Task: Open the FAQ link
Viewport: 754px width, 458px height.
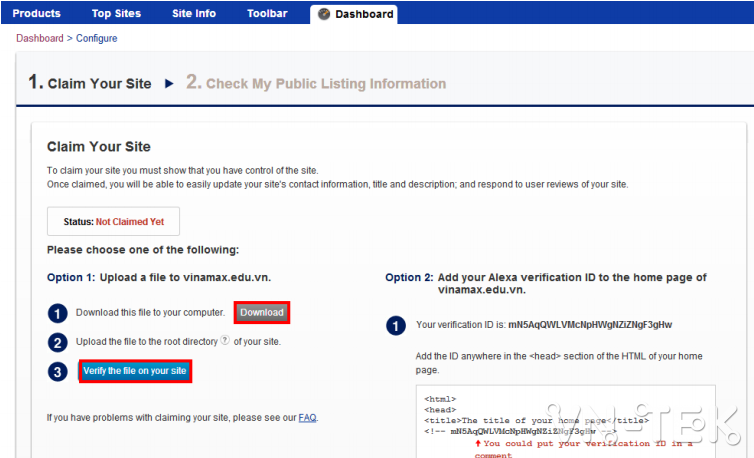Action: (x=307, y=418)
